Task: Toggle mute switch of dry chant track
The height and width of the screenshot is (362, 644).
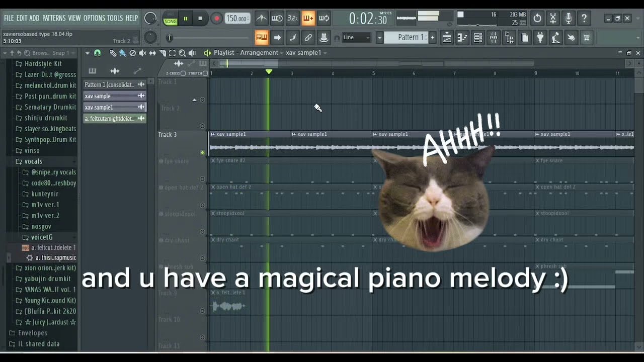Action: point(202,258)
